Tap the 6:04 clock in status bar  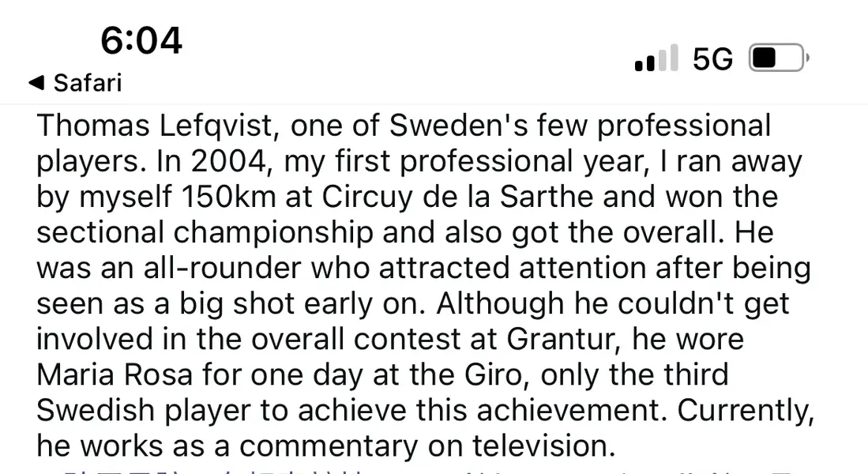tap(141, 39)
